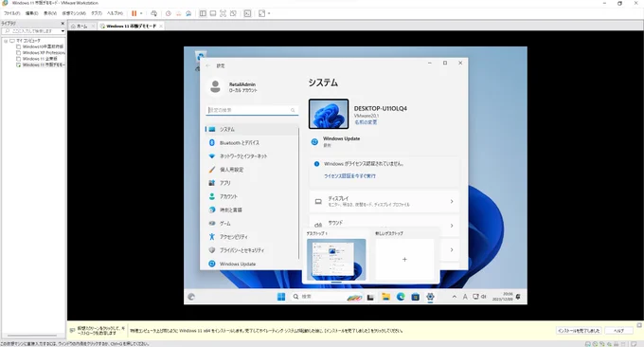Open the dropdown arrow beside the pause button

[141, 13]
